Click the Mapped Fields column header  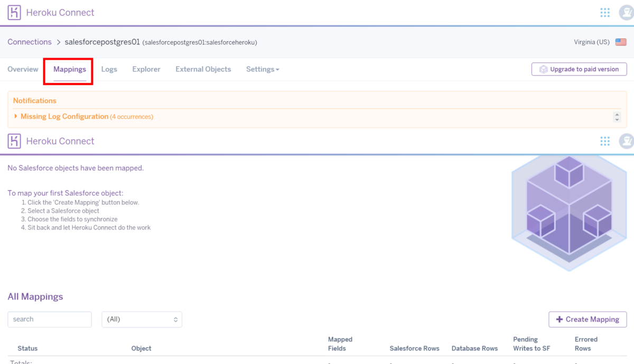click(340, 344)
